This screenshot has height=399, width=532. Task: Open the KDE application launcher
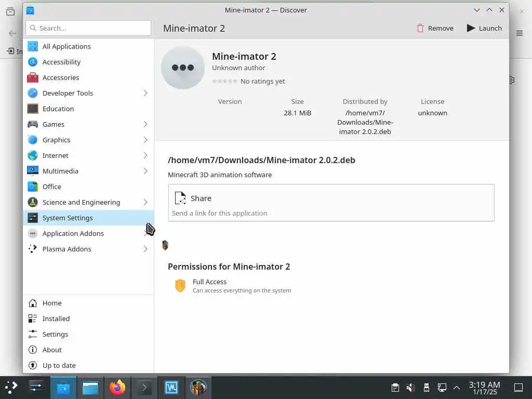[11, 387]
